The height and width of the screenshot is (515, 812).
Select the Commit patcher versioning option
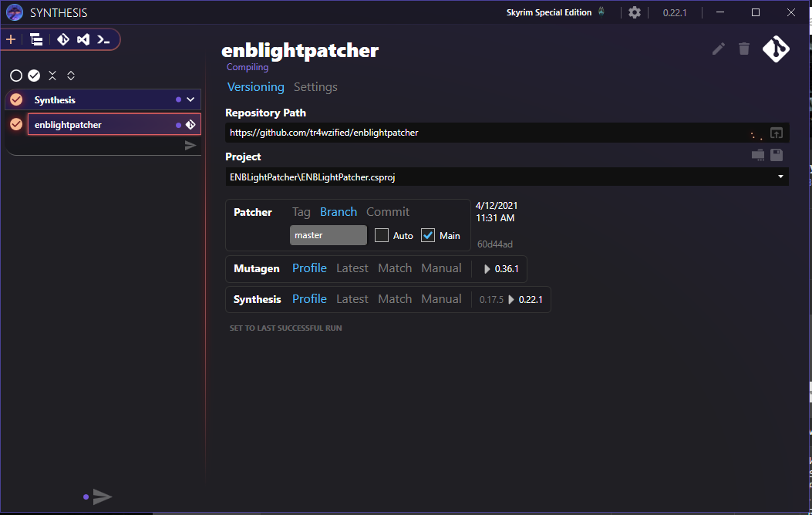pos(388,212)
